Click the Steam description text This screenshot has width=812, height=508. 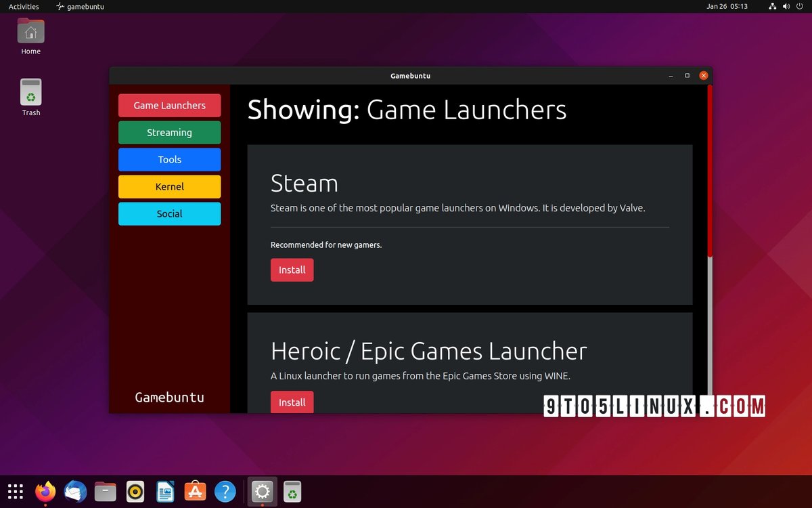458,208
